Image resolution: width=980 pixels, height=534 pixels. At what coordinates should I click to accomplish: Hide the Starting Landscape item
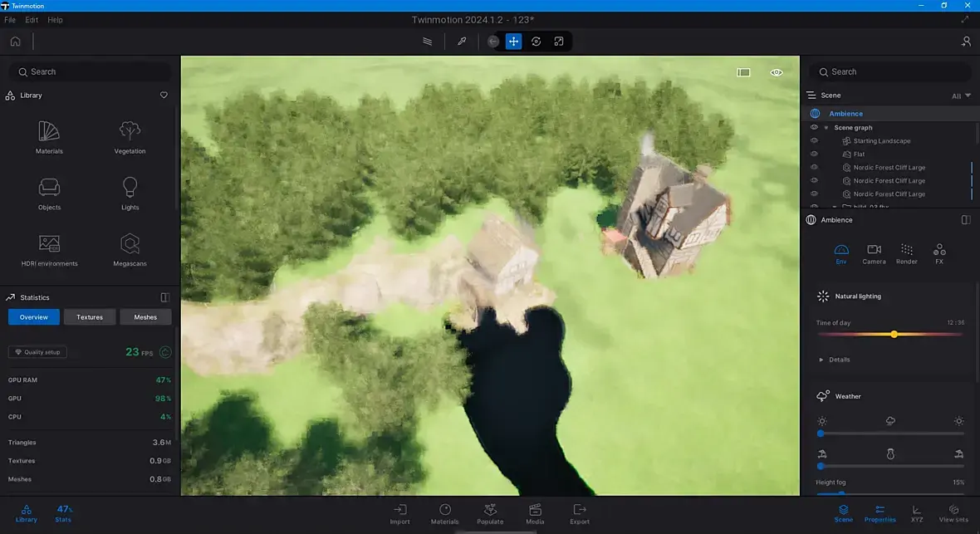tap(814, 140)
